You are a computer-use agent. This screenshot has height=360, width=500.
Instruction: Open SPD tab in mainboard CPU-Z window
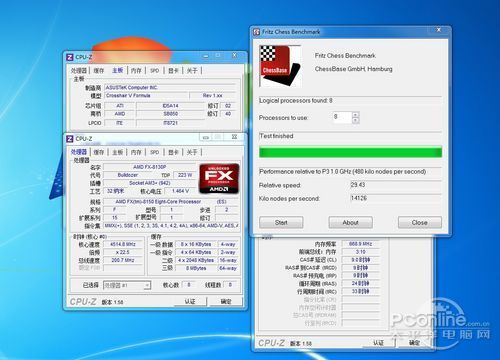point(155,71)
